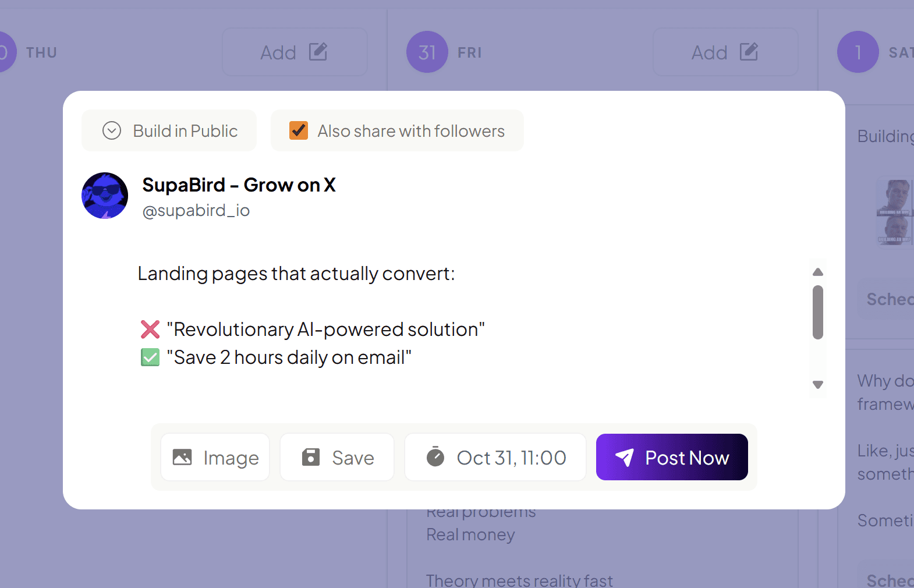The image size is (914, 588).
Task: Click the Post Now button
Action: pos(672,457)
